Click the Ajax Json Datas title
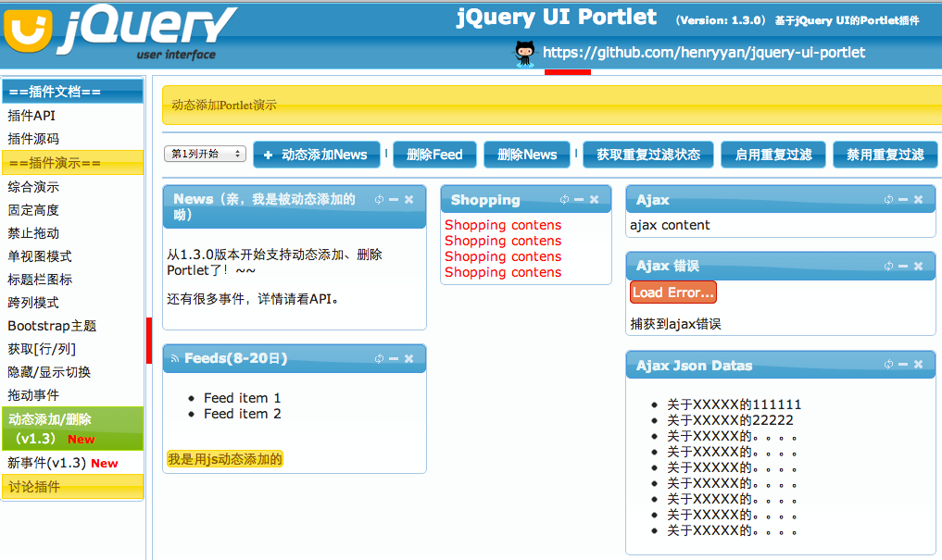The image size is (942, 560). [x=694, y=365]
